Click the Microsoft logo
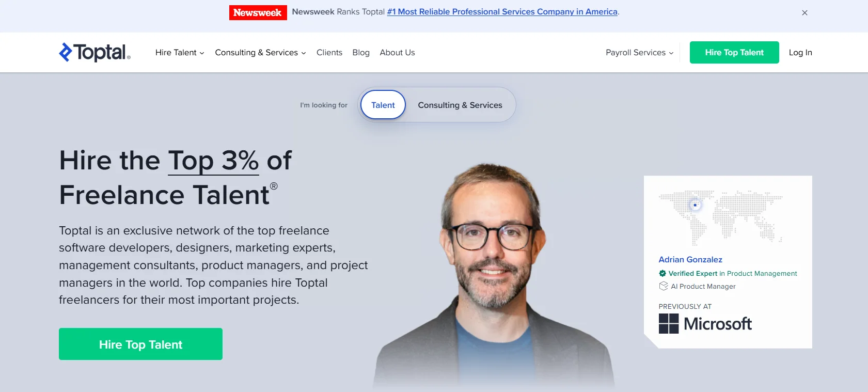Screen dimensions: 868x392 (x=705, y=324)
